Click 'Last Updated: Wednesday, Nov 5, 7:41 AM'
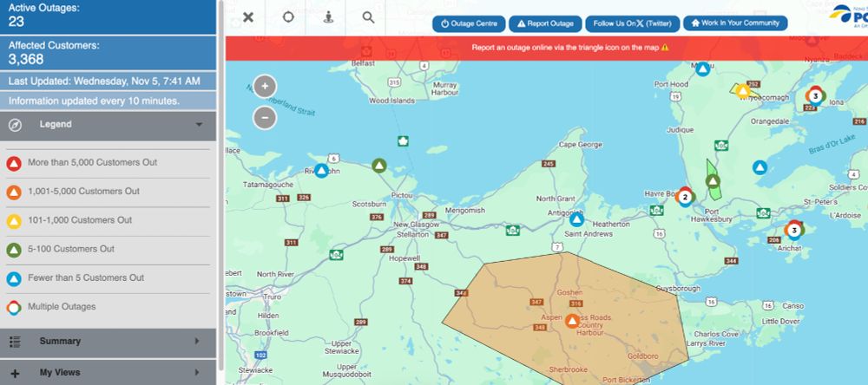Image resolution: width=868 pixels, height=385 pixels. 108,82
